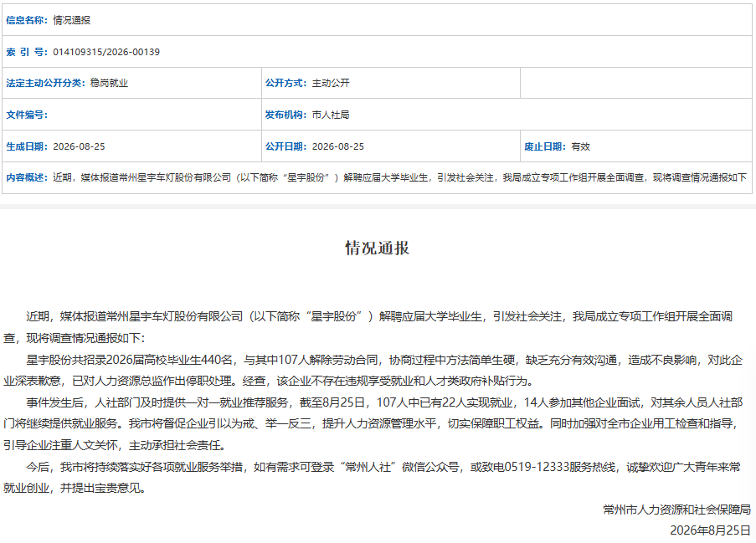Image resolution: width=756 pixels, height=543 pixels.
Task: Click the 信息名称 value 情况通报
Action: coord(71,20)
